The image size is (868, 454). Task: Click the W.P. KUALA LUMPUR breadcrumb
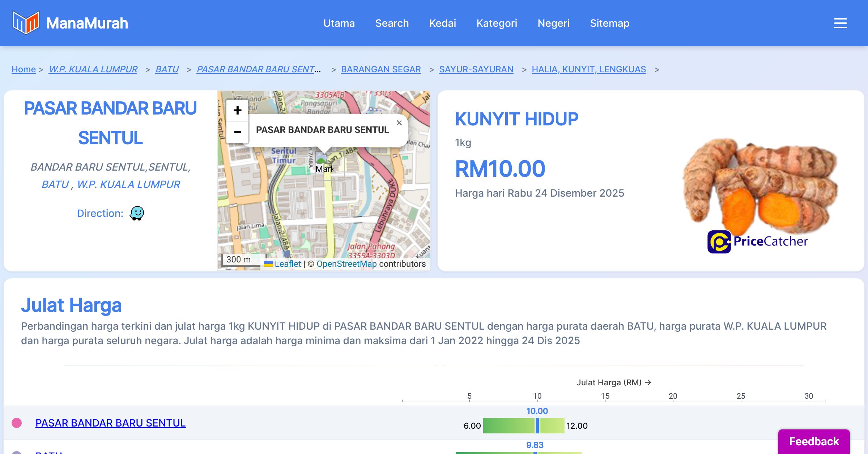tap(93, 69)
